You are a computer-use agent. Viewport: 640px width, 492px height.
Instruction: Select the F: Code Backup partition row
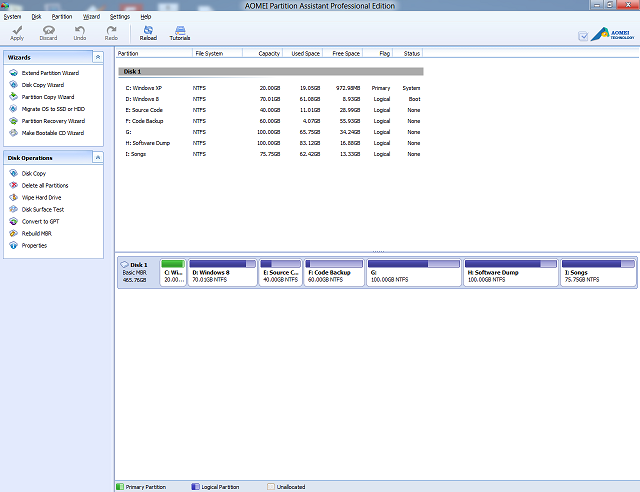click(271, 121)
